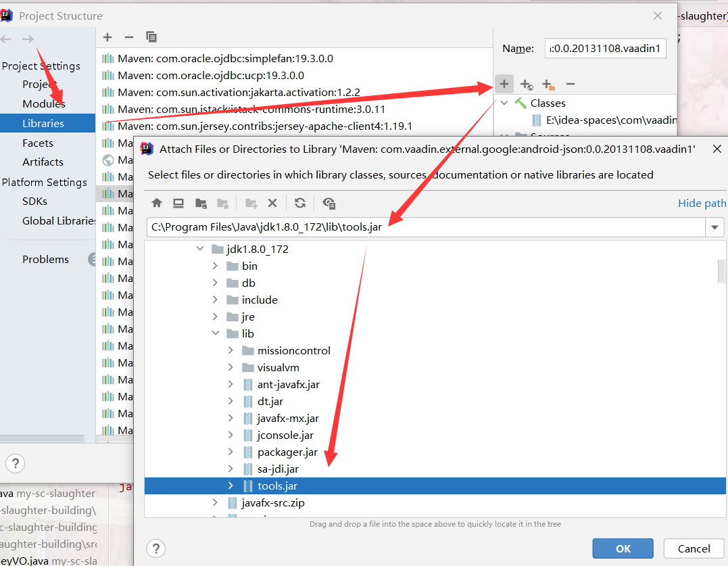Viewport: 728px width, 566px height.
Task: Click the Copy icon in the Project Structure toolbar
Action: [x=151, y=37]
